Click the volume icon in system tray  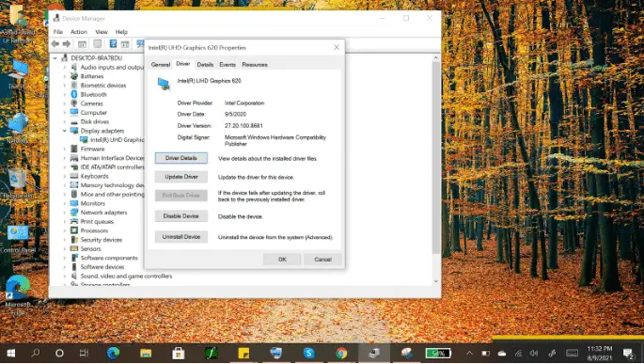coord(534,354)
